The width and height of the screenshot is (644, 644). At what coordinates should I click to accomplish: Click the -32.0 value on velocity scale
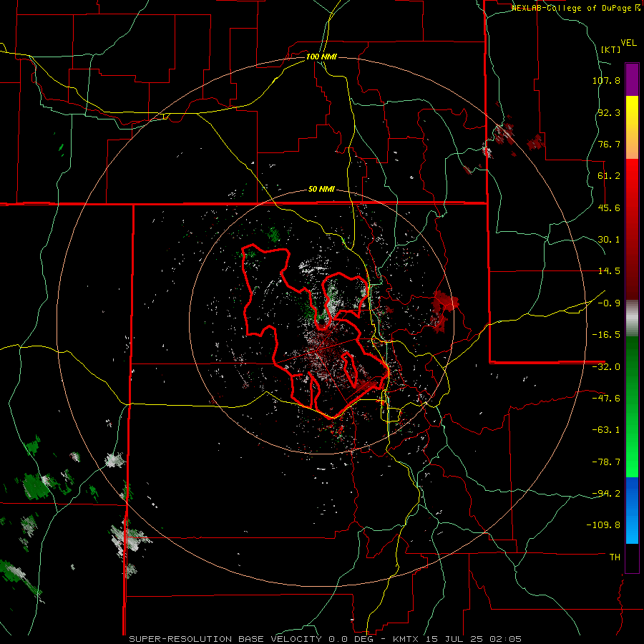pyautogui.click(x=606, y=367)
